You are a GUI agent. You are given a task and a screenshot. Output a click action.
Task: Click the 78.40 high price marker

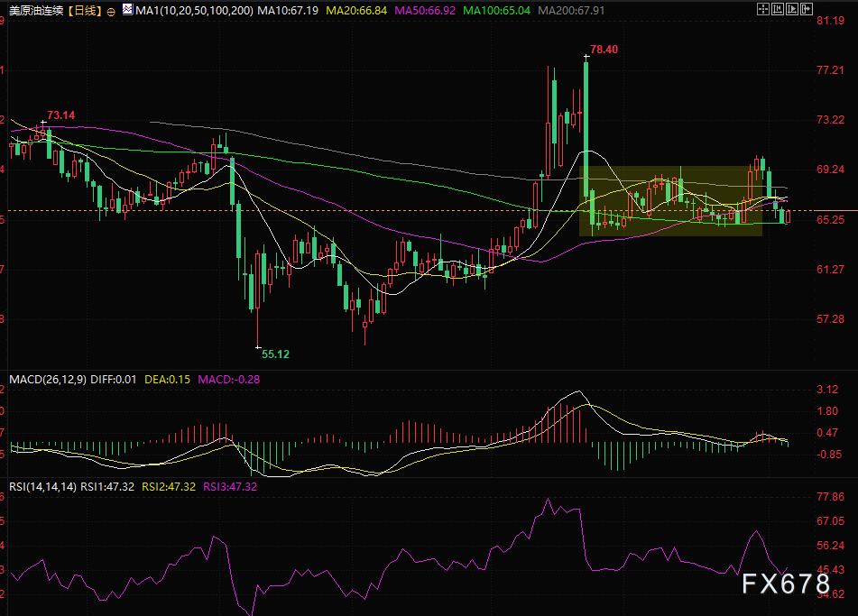click(x=604, y=50)
